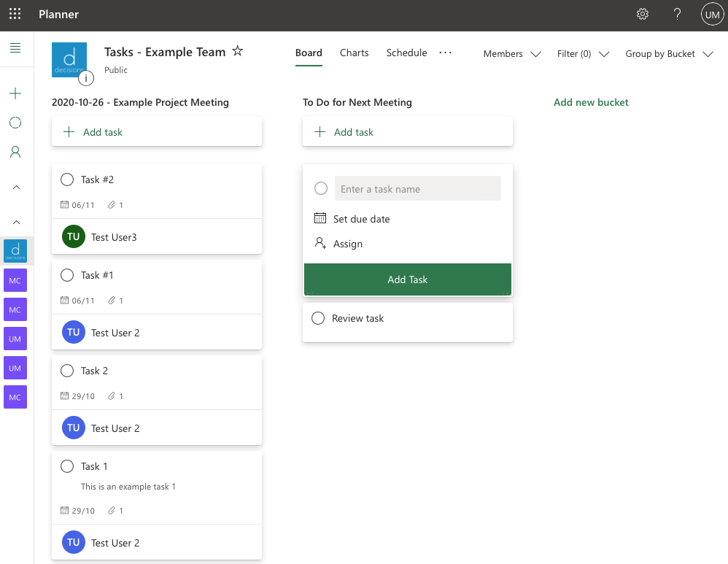Click the calendar icon beside Set due date
728x564 pixels.
point(320,218)
